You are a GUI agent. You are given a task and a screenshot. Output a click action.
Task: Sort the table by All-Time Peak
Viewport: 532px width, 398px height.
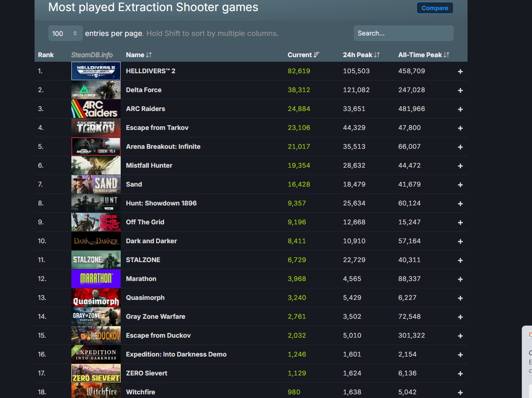point(423,55)
